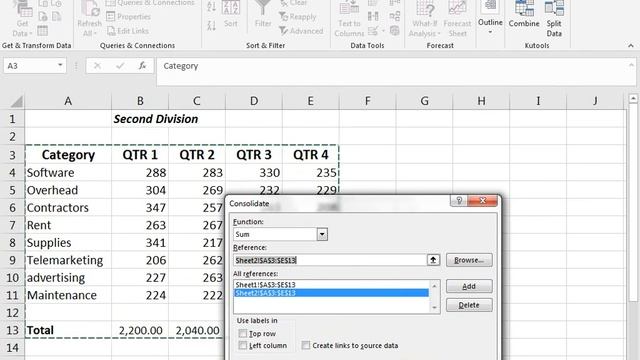Image resolution: width=640 pixels, height=360 pixels.
Task: Expand the Name Box dropdown arrow
Action: 60,65
